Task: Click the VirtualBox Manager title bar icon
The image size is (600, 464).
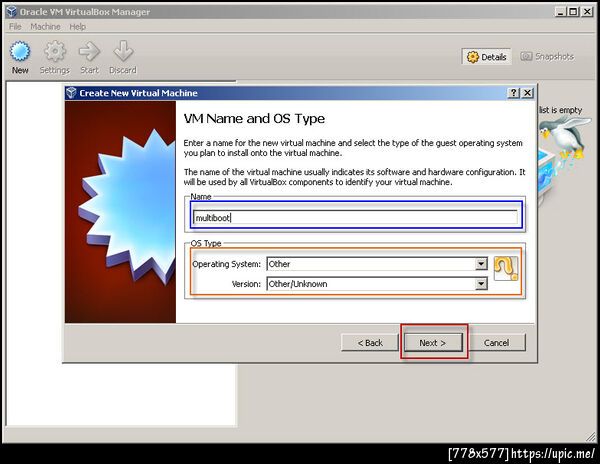Action: (12, 12)
